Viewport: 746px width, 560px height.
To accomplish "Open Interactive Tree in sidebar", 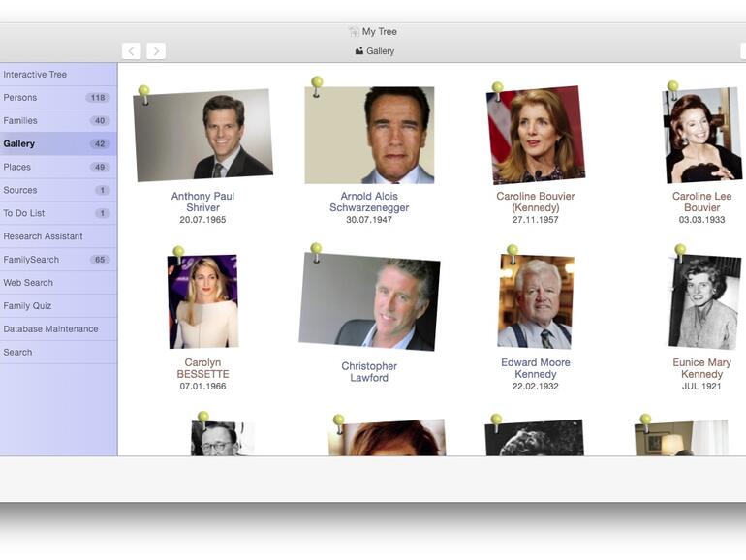I will coord(58,75).
